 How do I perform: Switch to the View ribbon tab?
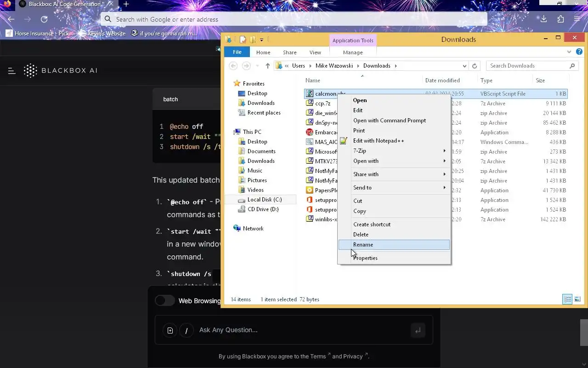[315, 52]
